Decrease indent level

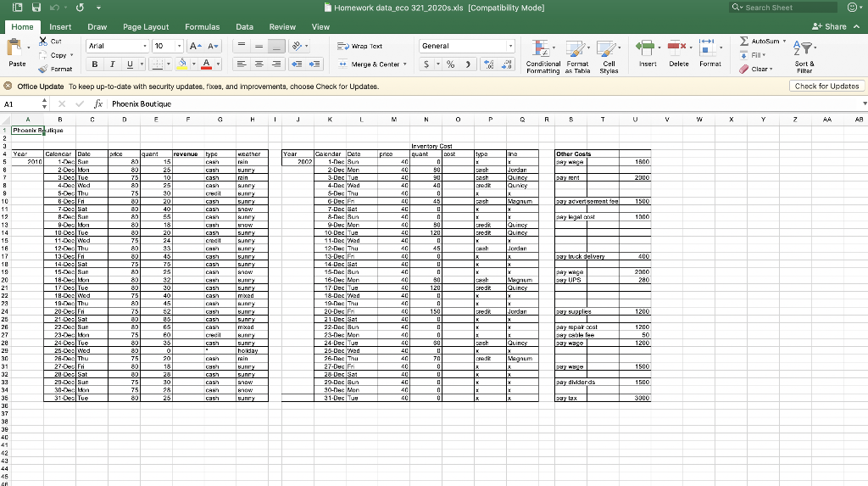[x=297, y=64]
